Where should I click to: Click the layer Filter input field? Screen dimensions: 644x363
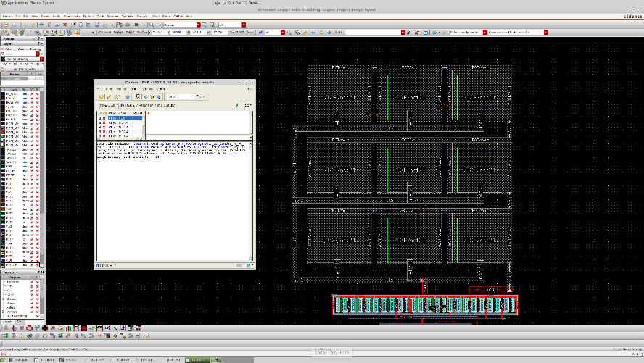20,54
